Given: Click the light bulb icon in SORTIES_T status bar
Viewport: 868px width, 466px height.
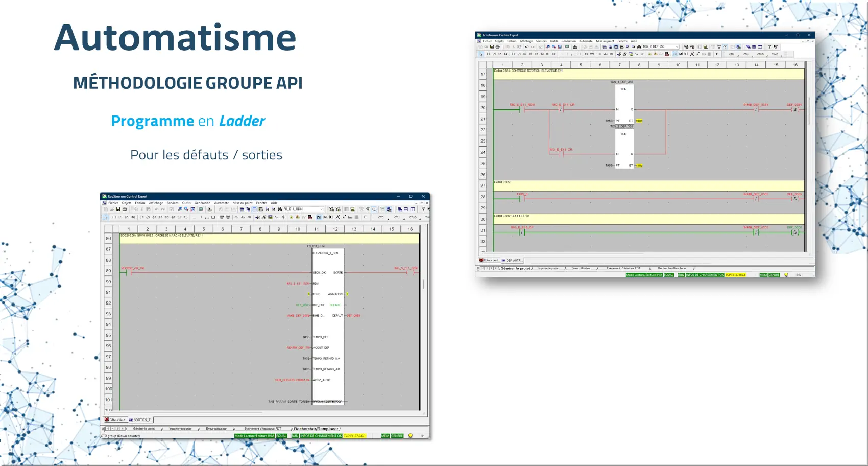Looking at the screenshot, I should pyautogui.click(x=410, y=436).
